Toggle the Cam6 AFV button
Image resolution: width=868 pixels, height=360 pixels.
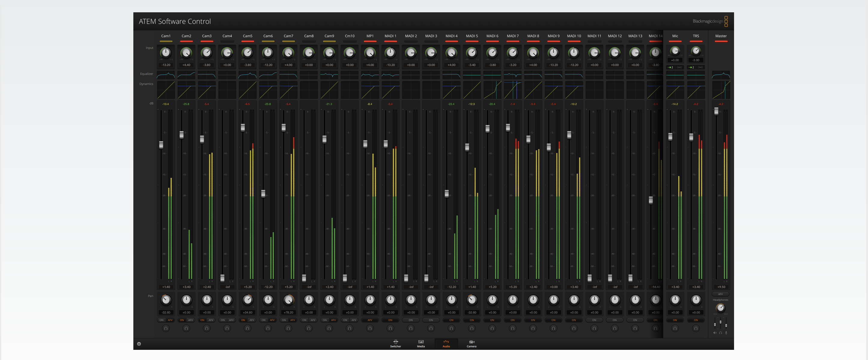point(272,320)
